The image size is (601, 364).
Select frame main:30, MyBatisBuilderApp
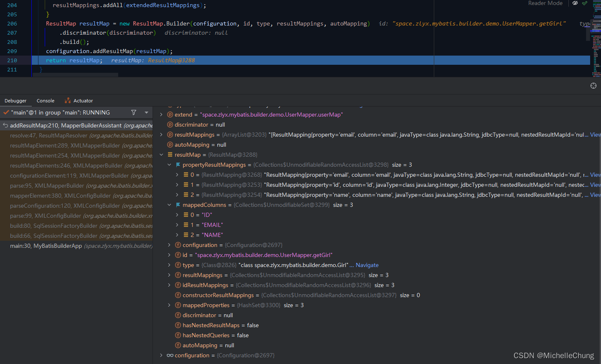76,246
